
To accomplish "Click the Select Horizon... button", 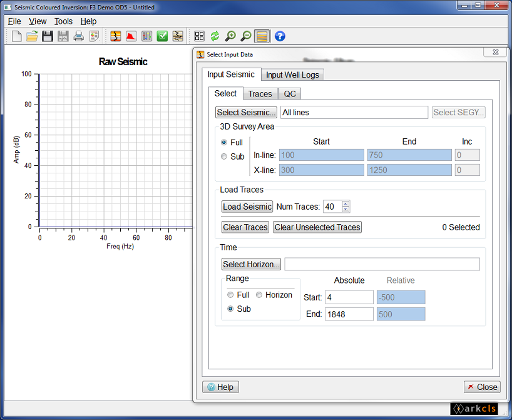I will (x=251, y=264).
